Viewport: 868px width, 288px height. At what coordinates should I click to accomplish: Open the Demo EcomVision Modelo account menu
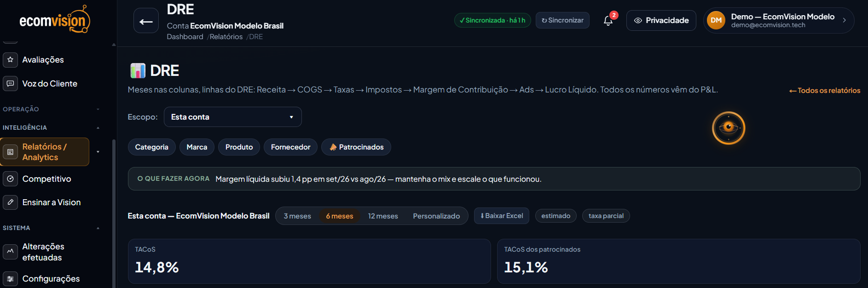[x=779, y=20]
